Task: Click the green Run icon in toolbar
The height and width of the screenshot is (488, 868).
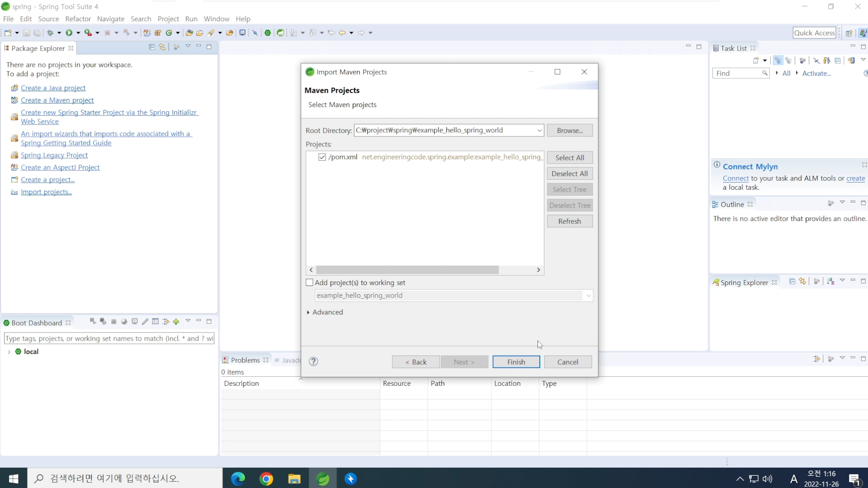Action: pyautogui.click(x=69, y=33)
